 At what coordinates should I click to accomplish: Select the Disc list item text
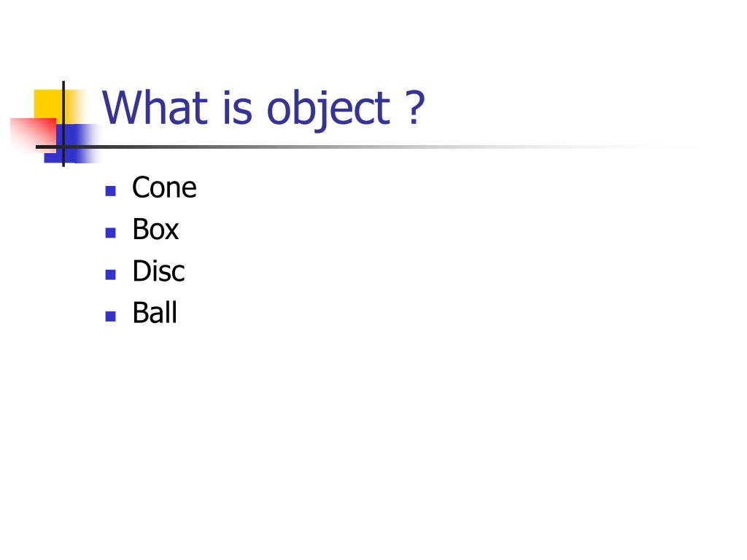point(158,271)
